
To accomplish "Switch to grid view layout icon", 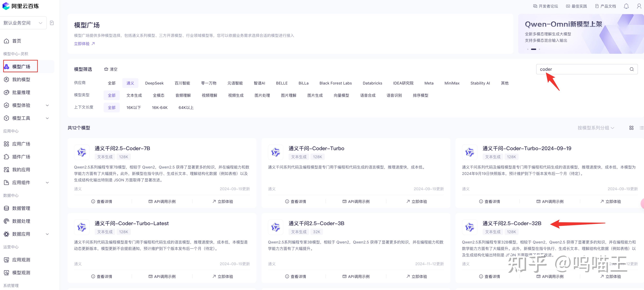I will click(631, 128).
